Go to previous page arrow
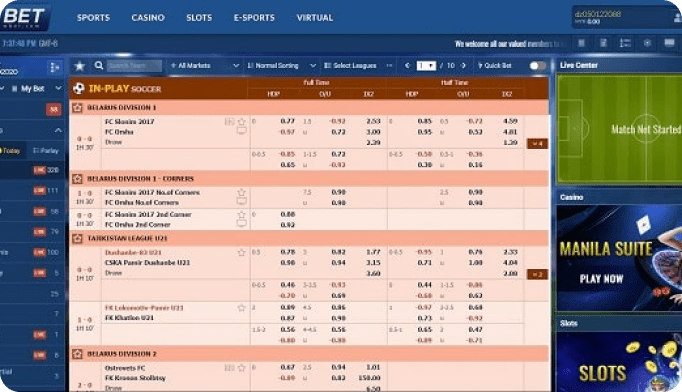The height and width of the screenshot is (392, 682). tap(407, 66)
